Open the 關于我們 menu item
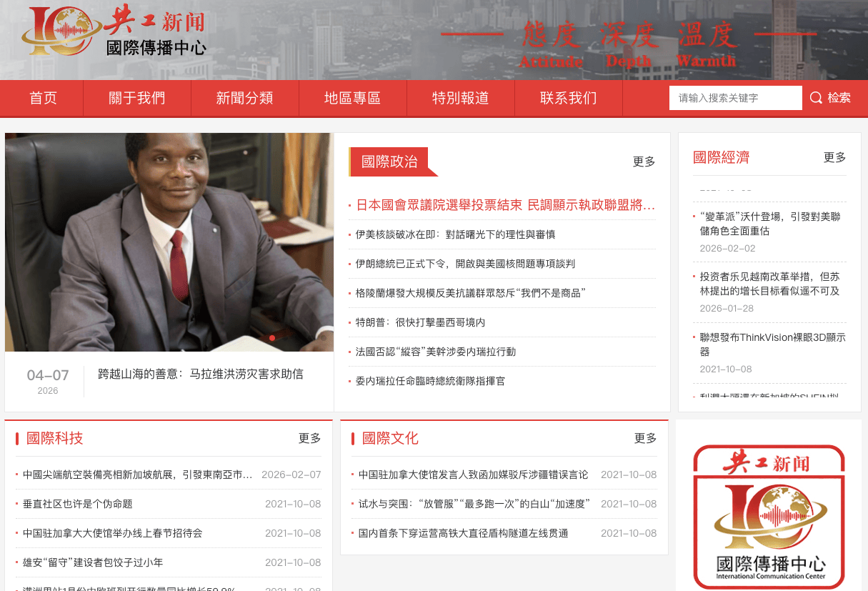This screenshot has width=868, height=591. [136, 98]
